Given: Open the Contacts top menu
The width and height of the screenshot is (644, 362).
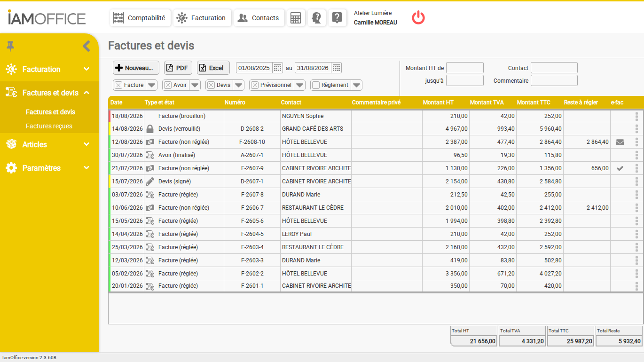Looking at the screenshot, I should point(259,18).
